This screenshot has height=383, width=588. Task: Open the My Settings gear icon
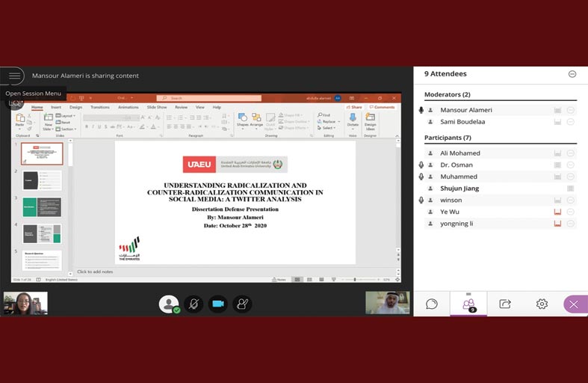[542, 304]
